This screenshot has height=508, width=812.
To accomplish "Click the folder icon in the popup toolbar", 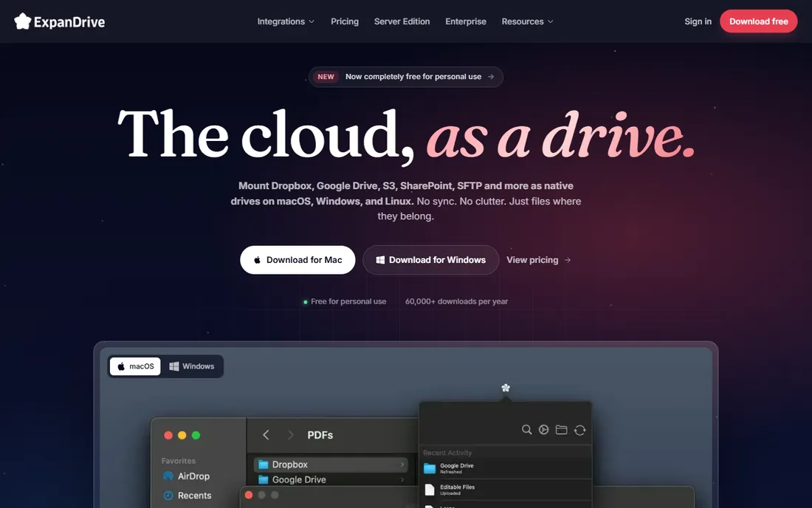I will click(x=561, y=430).
